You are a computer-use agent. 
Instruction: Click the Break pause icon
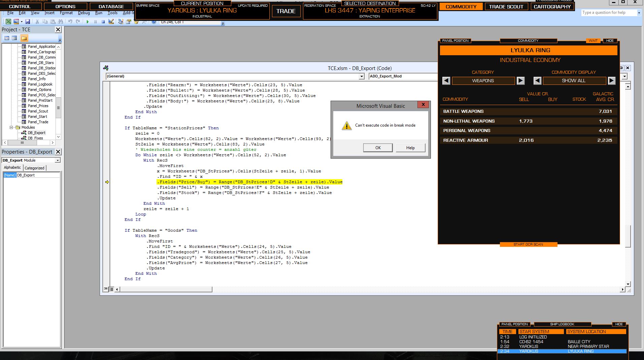coord(95,22)
